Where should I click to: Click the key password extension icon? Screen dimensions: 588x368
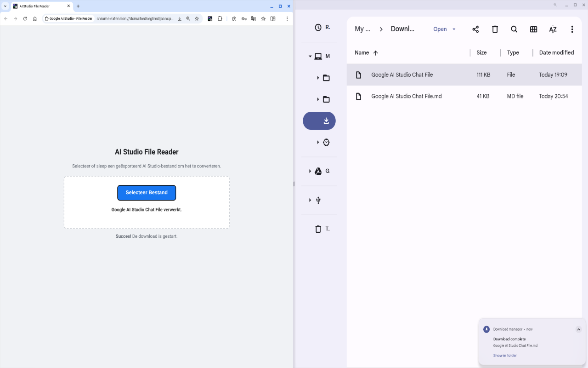pyautogui.click(x=244, y=19)
